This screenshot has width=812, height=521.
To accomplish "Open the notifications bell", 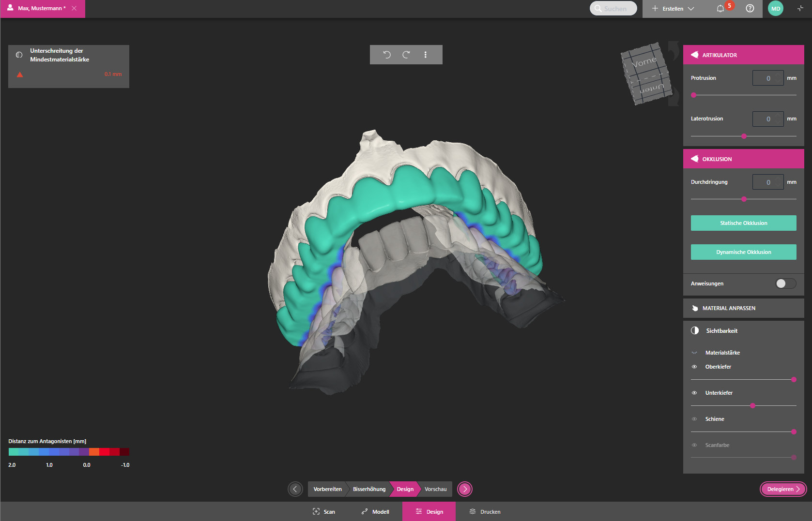I will [720, 9].
